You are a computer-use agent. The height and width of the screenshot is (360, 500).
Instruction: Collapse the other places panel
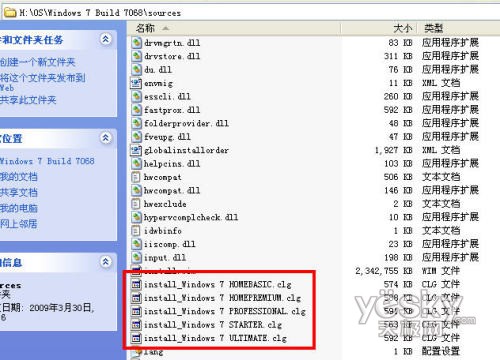pyautogui.click(x=106, y=138)
